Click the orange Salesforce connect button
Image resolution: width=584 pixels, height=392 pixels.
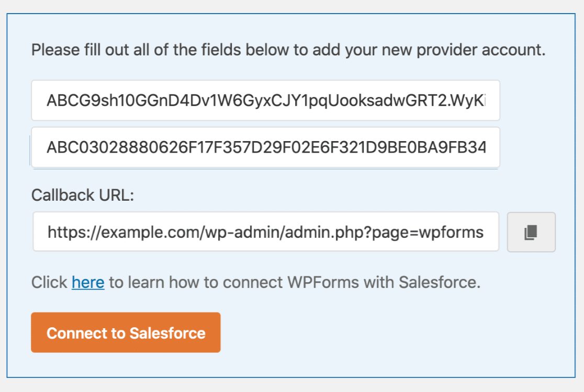pos(126,333)
